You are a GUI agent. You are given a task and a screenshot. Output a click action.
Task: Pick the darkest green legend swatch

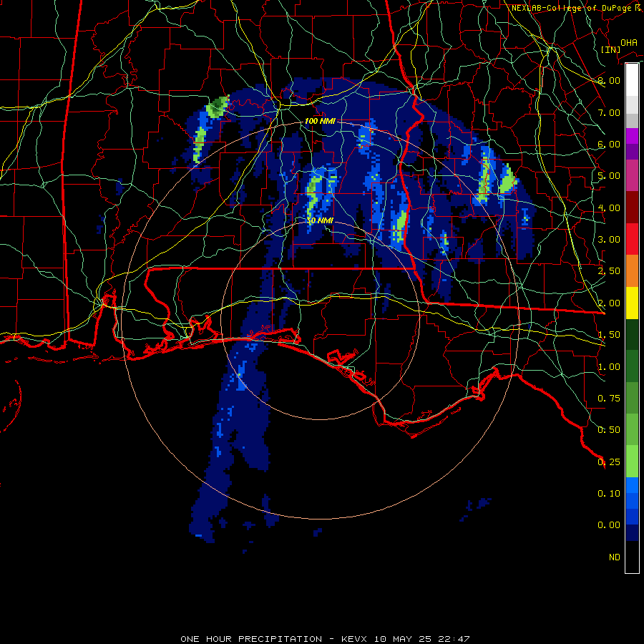pyautogui.click(x=632, y=334)
